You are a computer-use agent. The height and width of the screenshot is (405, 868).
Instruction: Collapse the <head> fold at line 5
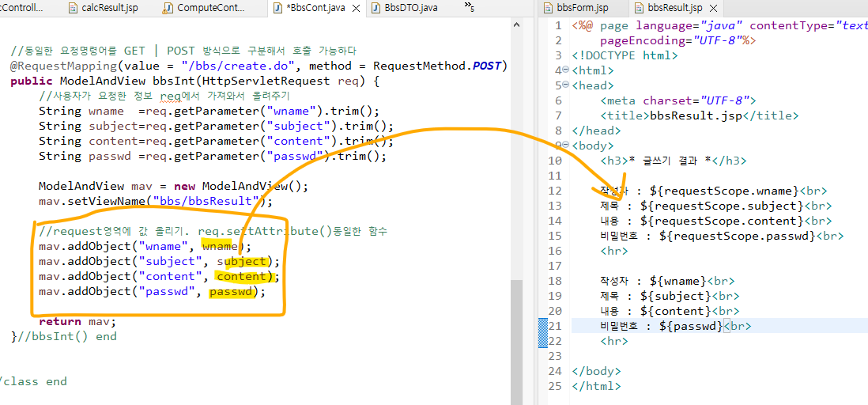566,85
